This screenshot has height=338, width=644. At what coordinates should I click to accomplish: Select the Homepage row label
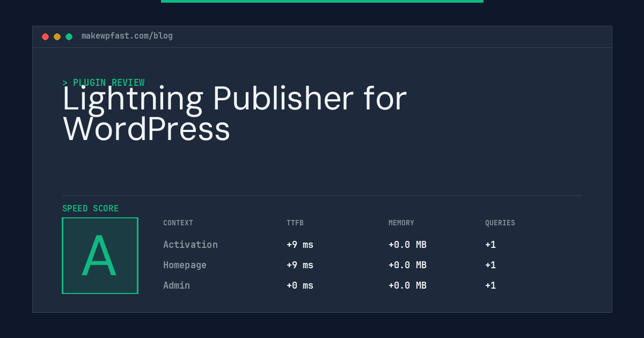pos(185,265)
